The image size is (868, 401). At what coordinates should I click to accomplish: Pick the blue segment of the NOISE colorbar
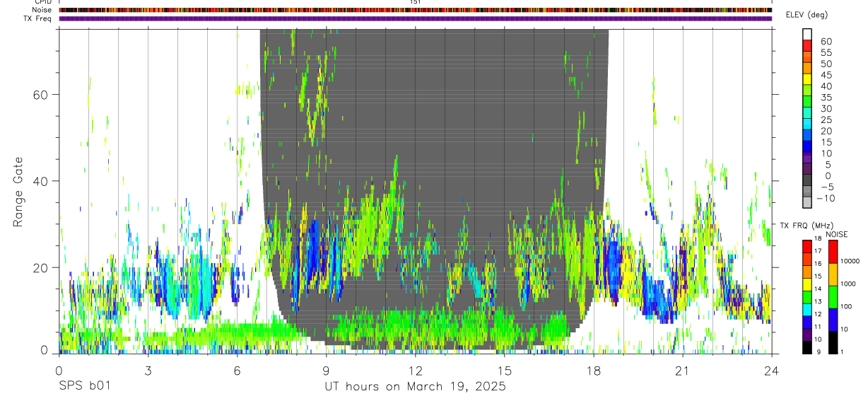tap(832, 320)
